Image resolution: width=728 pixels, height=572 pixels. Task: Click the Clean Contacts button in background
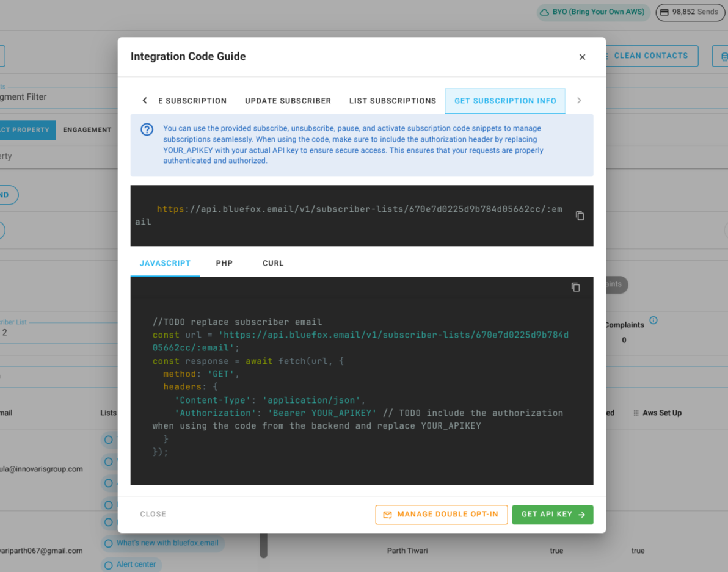(652, 56)
